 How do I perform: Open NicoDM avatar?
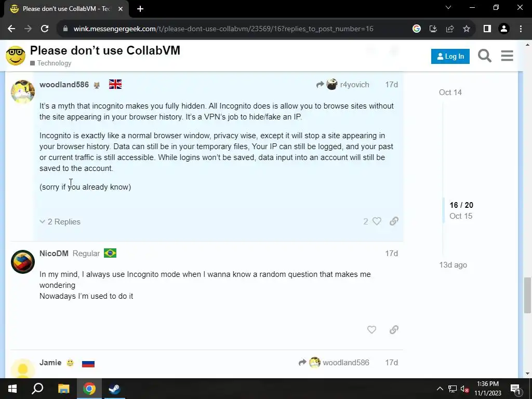pos(23,262)
